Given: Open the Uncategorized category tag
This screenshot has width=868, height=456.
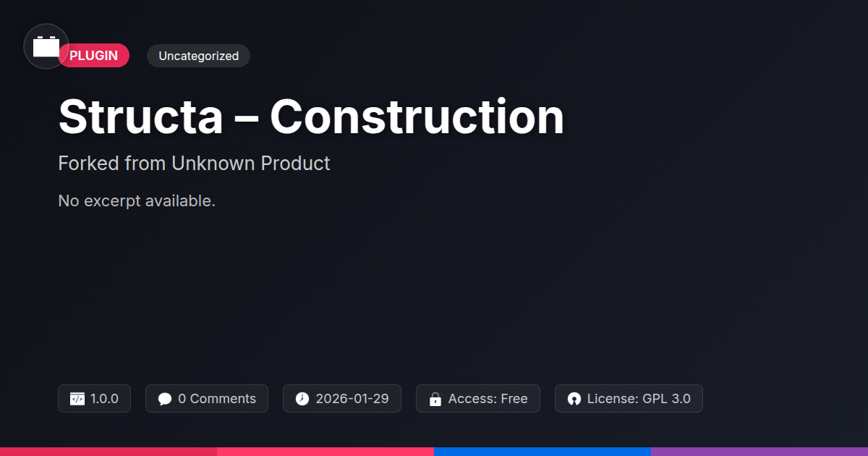Looking at the screenshot, I should coord(198,56).
